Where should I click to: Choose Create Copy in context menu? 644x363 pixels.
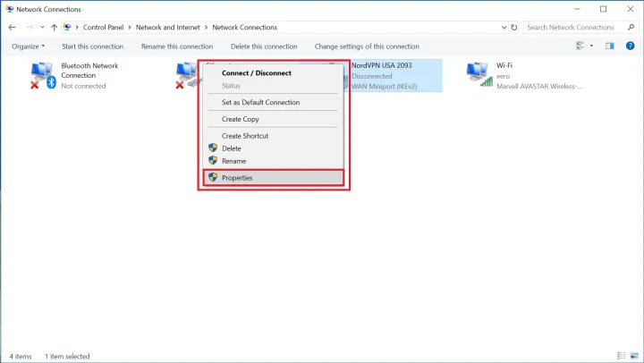241,119
